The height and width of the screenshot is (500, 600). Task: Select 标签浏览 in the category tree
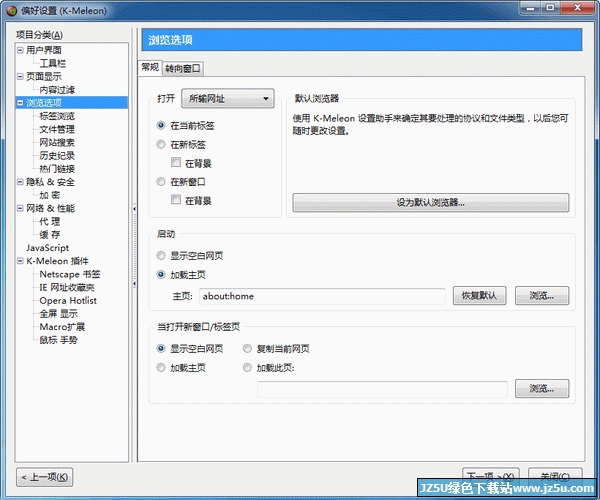point(57,116)
